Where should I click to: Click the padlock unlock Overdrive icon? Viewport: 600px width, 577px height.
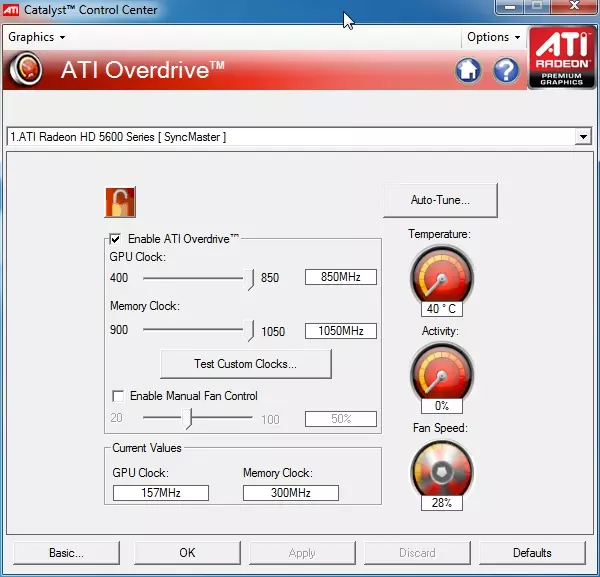click(120, 202)
